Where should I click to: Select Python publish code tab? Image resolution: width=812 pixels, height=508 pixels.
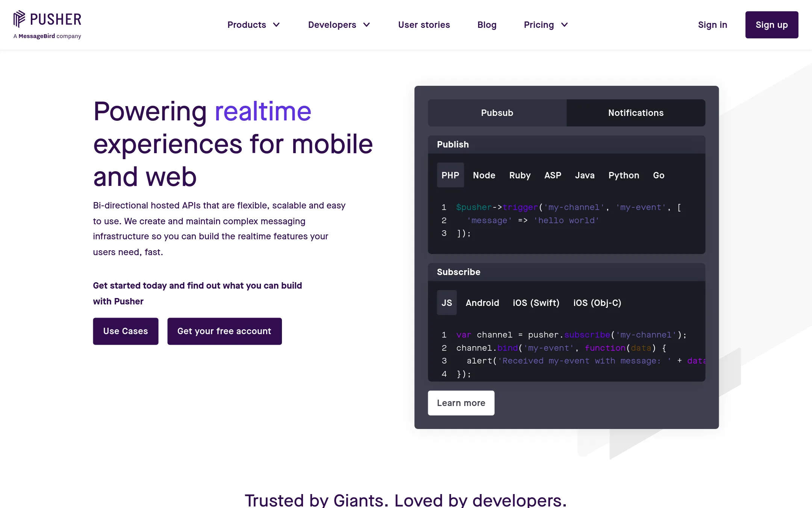(624, 175)
